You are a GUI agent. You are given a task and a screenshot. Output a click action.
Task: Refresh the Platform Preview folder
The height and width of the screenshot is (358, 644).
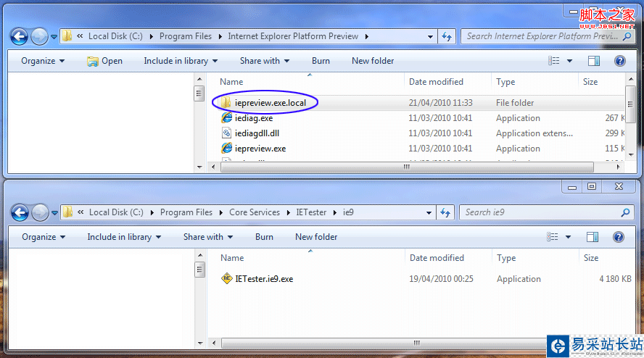click(x=447, y=36)
